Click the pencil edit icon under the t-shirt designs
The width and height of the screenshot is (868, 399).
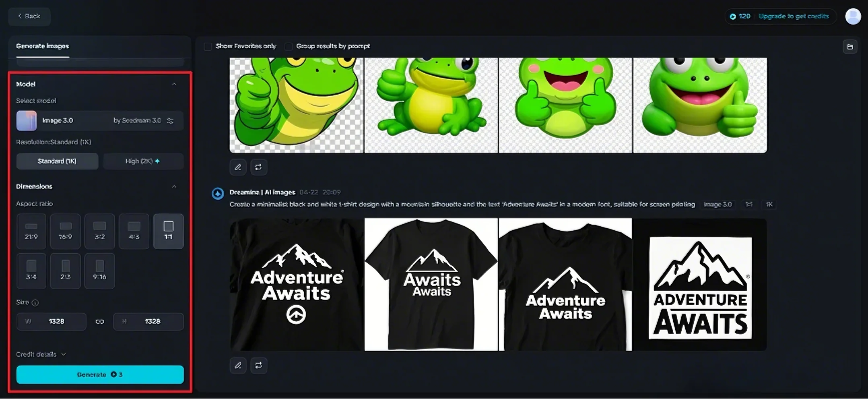click(237, 365)
